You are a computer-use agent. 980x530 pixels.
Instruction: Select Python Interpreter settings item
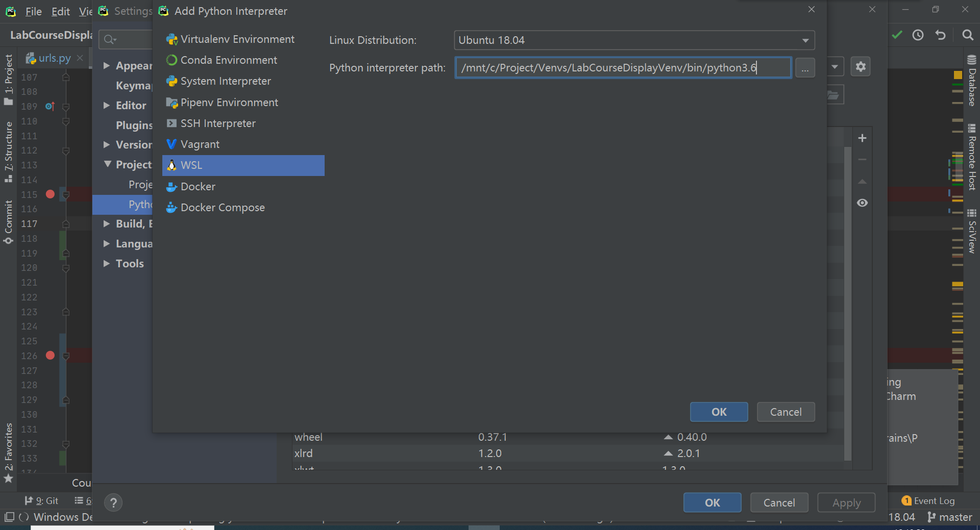coord(122,205)
